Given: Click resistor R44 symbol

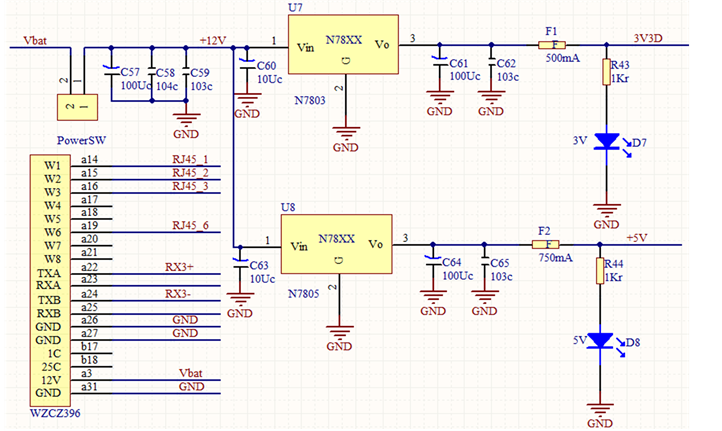Looking at the screenshot, I should (599, 271).
